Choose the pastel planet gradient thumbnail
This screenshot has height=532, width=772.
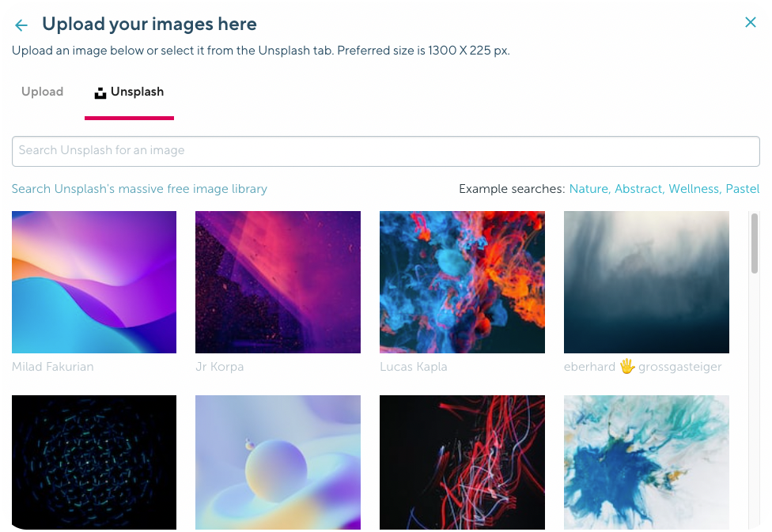click(x=278, y=463)
